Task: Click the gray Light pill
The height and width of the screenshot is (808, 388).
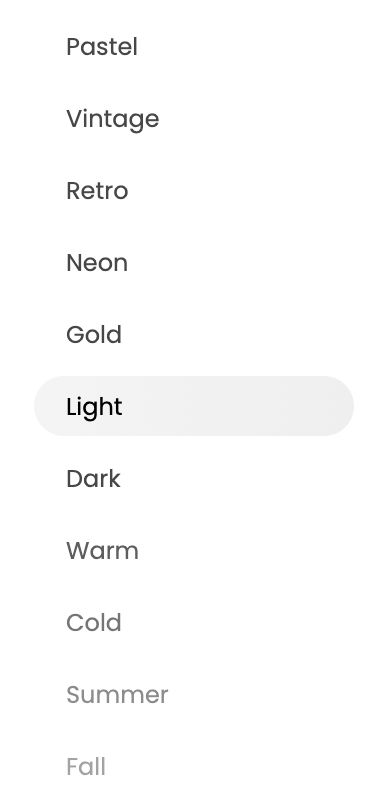Action: coord(194,406)
